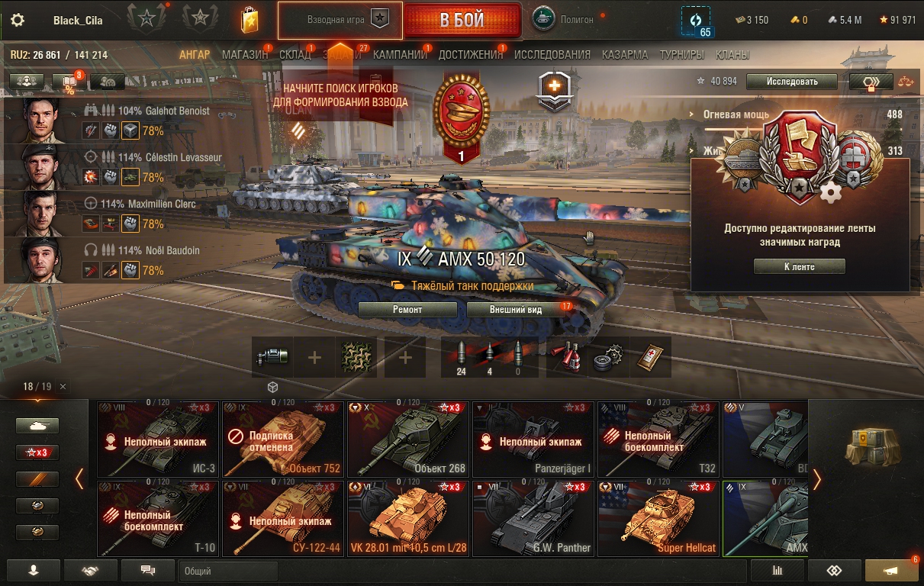924x586 pixels.
Task: Open the chat channels icon
Action: [x=148, y=570]
